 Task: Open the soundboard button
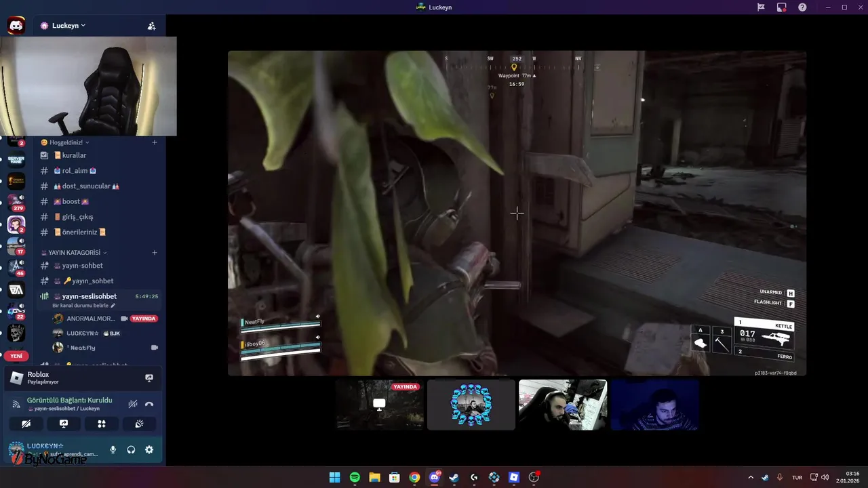139,424
